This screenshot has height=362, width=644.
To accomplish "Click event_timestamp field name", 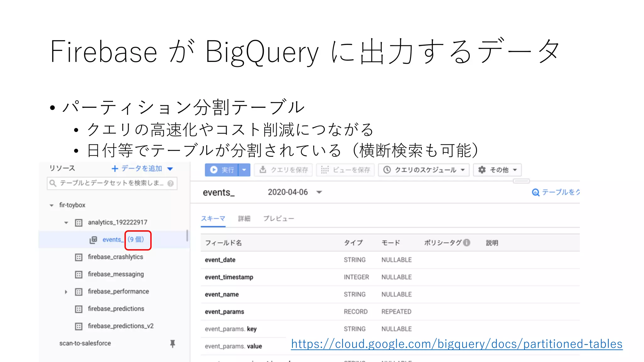I will 229,277.
